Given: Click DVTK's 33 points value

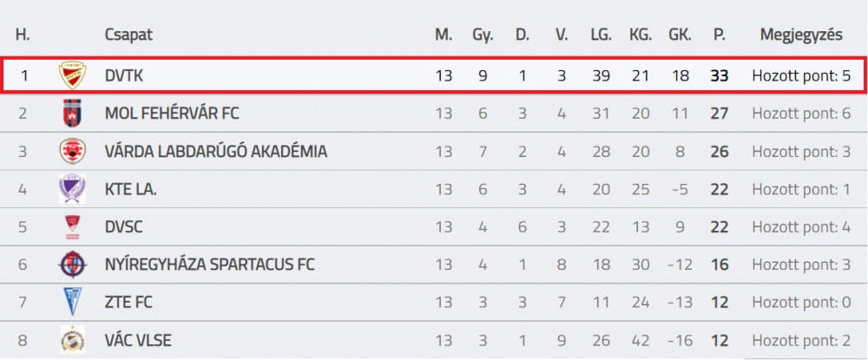Looking at the screenshot, I should click(719, 75).
